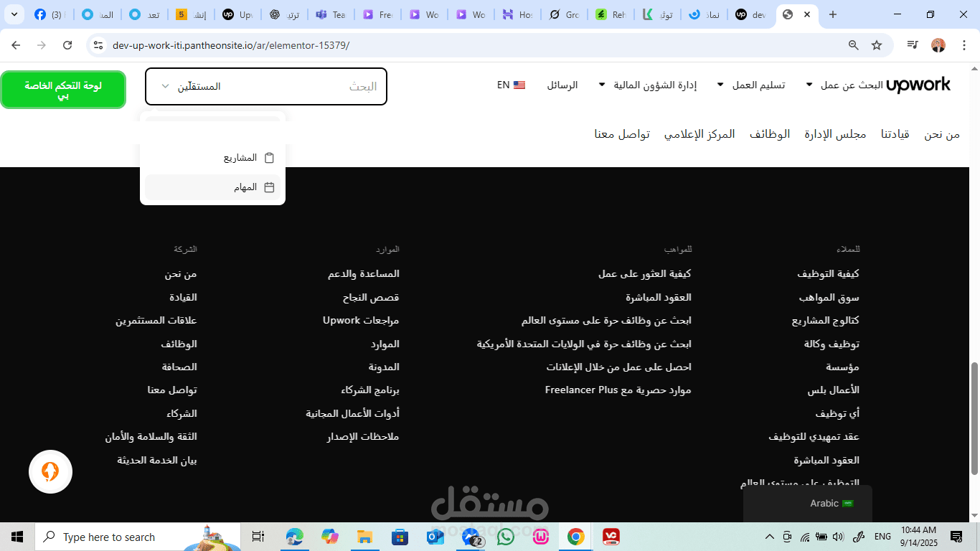Click the Upwork logo
The width and height of the screenshot is (980, 551).
[918, 85]
